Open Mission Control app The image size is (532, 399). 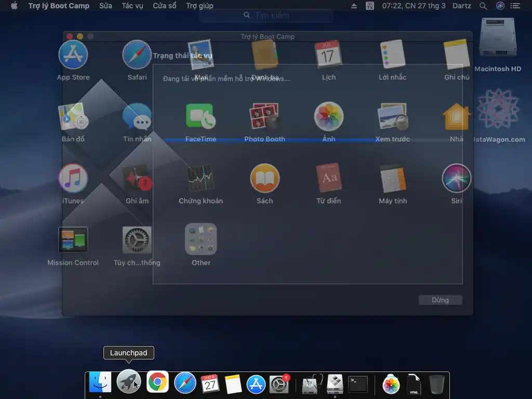click(x=73, y=240)
